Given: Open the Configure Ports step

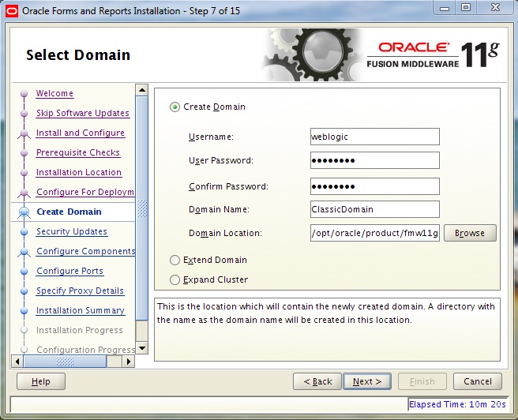Looking at the screenshot, I should point(69,271).
